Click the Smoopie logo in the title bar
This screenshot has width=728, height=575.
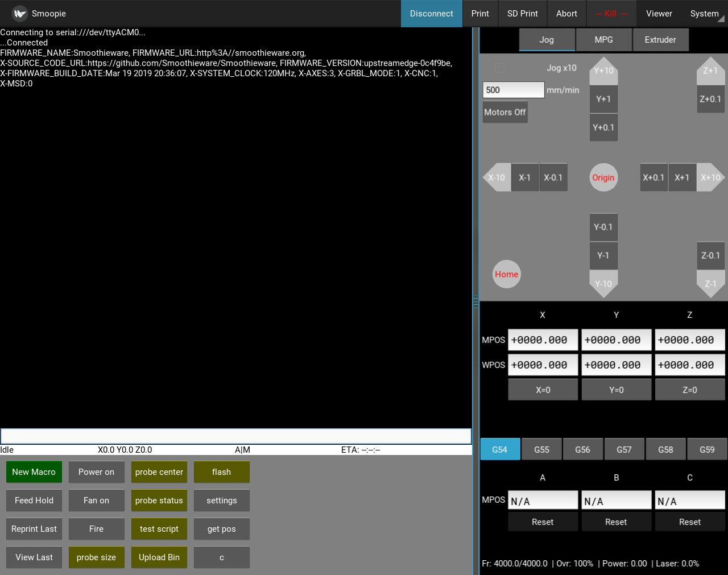[19, 13]
